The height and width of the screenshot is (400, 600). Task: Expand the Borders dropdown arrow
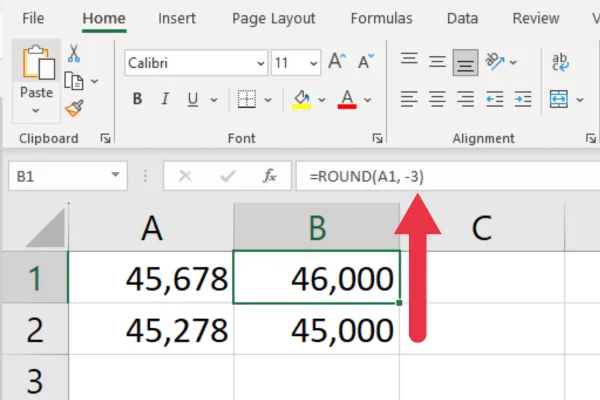click(268, 100)
